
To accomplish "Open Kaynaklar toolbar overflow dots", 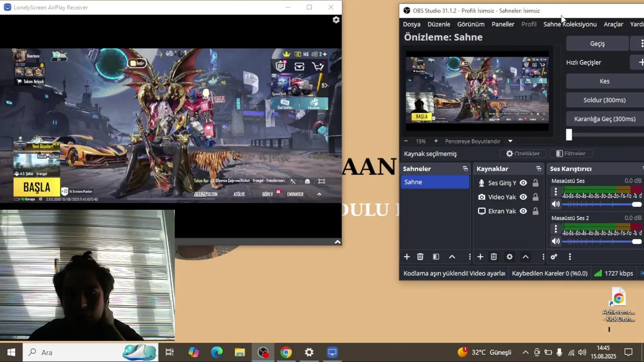I will tap(543, 257).
